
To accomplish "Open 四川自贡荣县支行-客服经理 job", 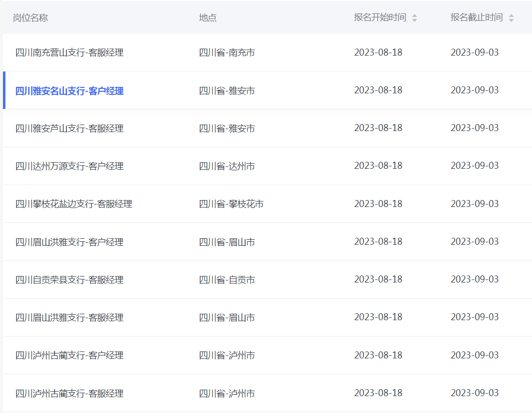I will click(69, 280).
